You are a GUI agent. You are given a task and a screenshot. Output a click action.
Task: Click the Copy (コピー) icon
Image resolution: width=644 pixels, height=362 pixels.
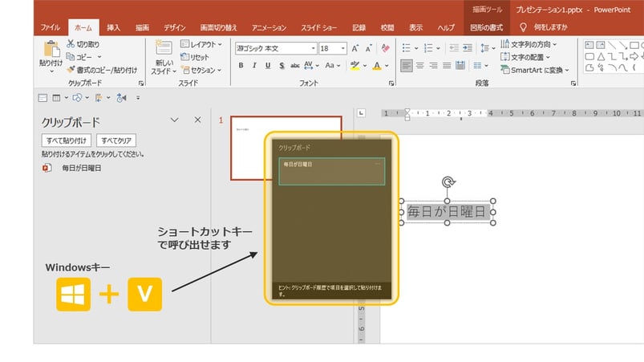click(x=71, y=57)
